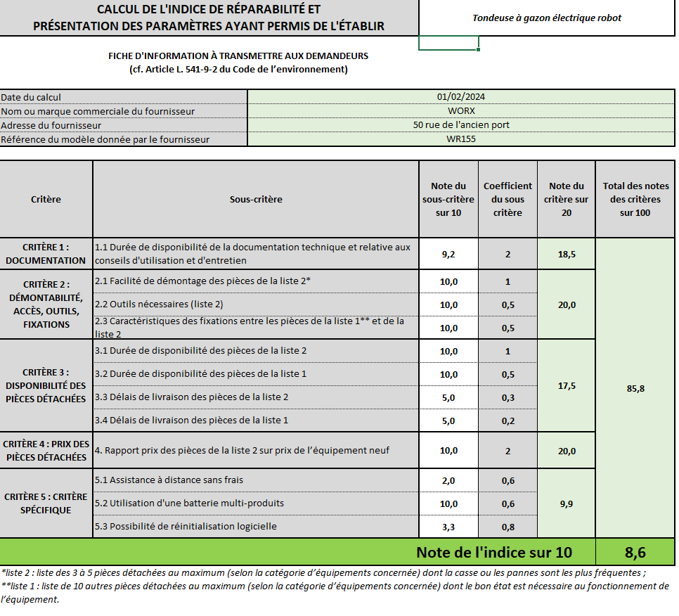This screenshot has width=679, height=616.
Task: Select the criterion 5 note "9,9"
Action: pos(567,503)
